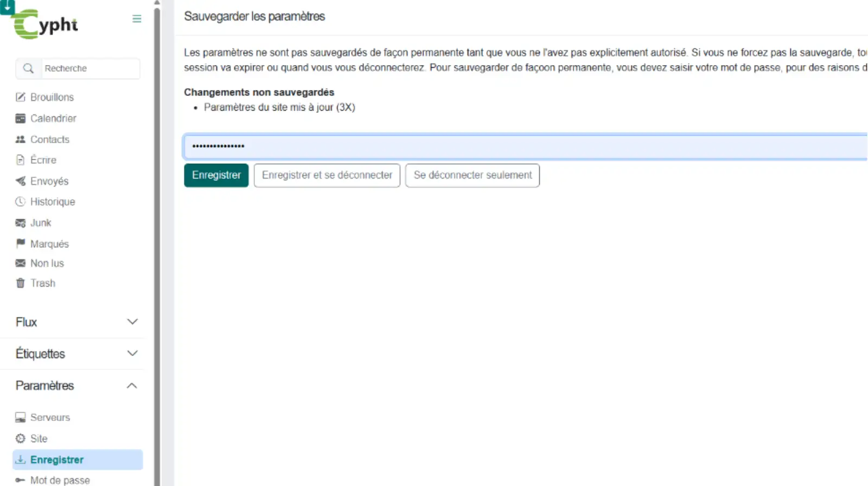This screenshot has width=868, height=486.
Task: Click the Marqués flag icon
Action: pyautogui.click(x=21, y=244)
